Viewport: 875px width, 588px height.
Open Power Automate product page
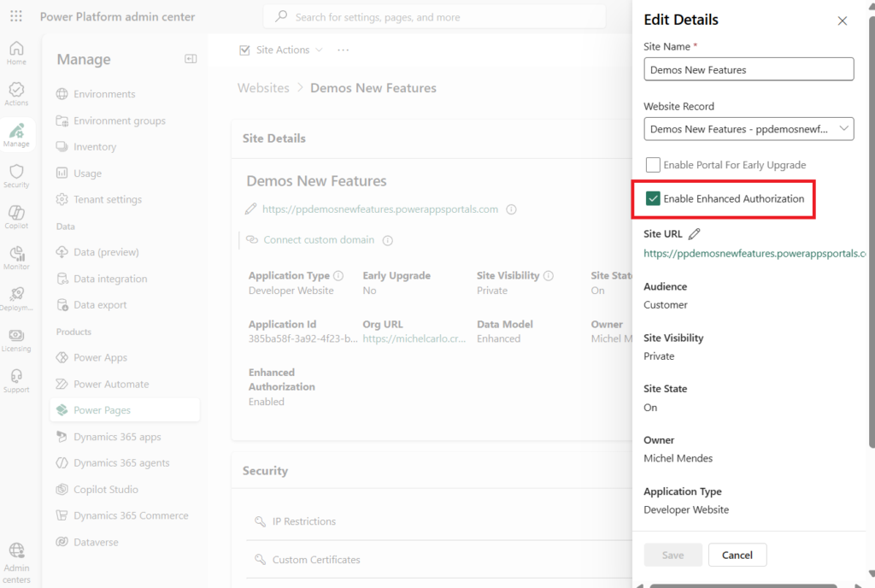click(111, 384)
